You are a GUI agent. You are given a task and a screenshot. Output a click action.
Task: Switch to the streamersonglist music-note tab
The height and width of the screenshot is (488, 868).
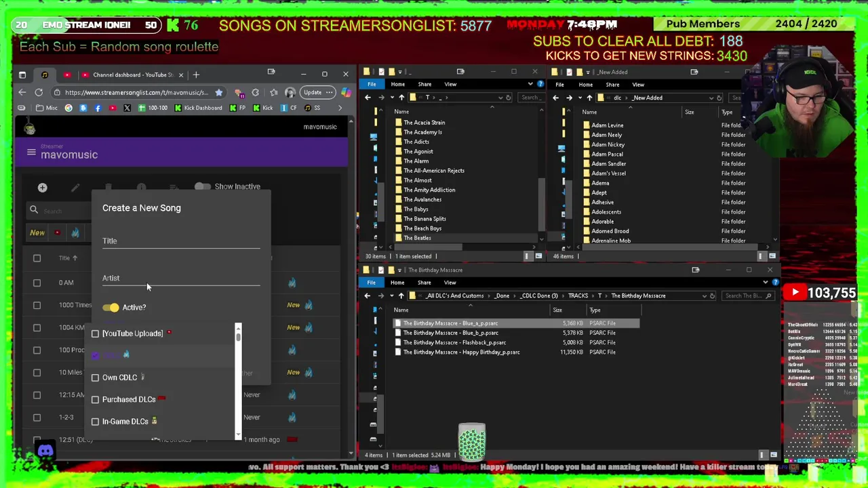(45, 75)
